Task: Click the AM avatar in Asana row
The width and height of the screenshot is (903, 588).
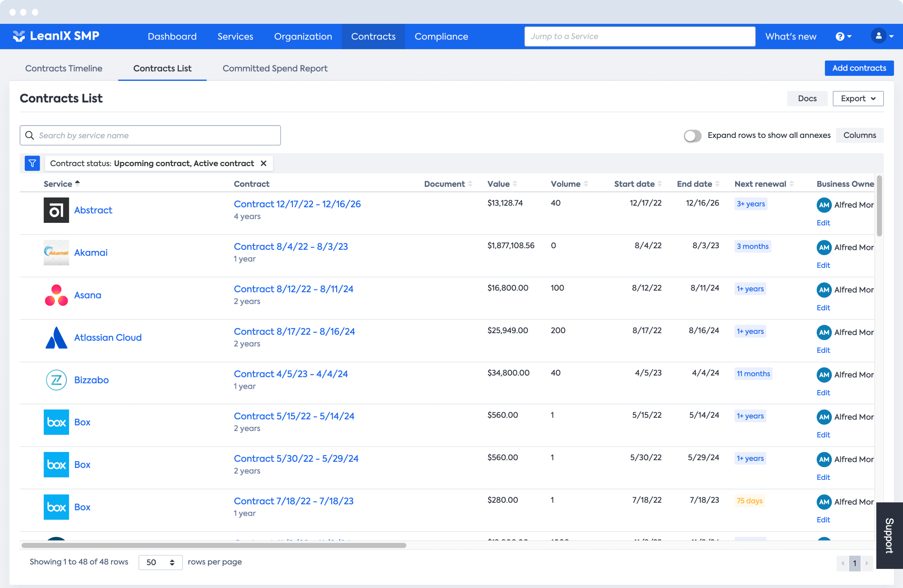Action: coord(824,290)
